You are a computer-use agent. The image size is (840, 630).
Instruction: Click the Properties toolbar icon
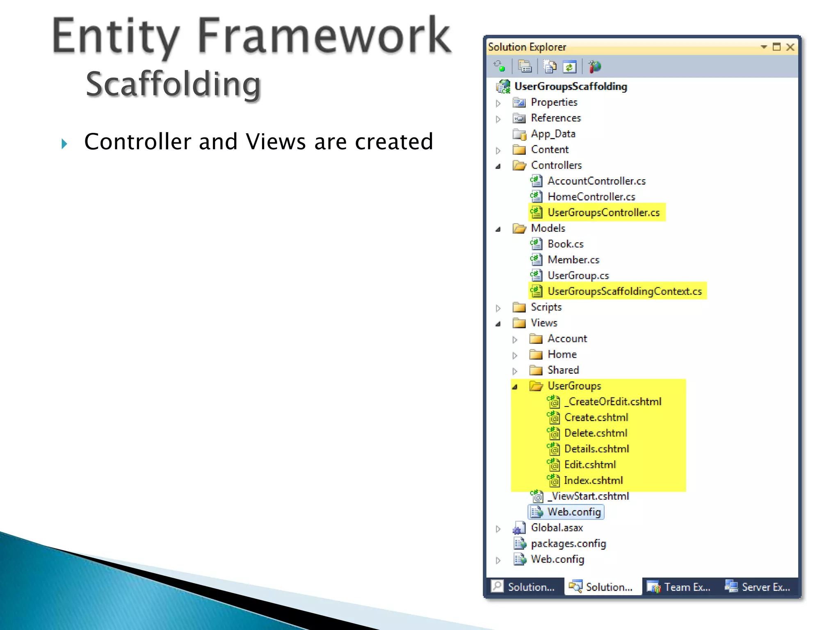click(525, 66)
